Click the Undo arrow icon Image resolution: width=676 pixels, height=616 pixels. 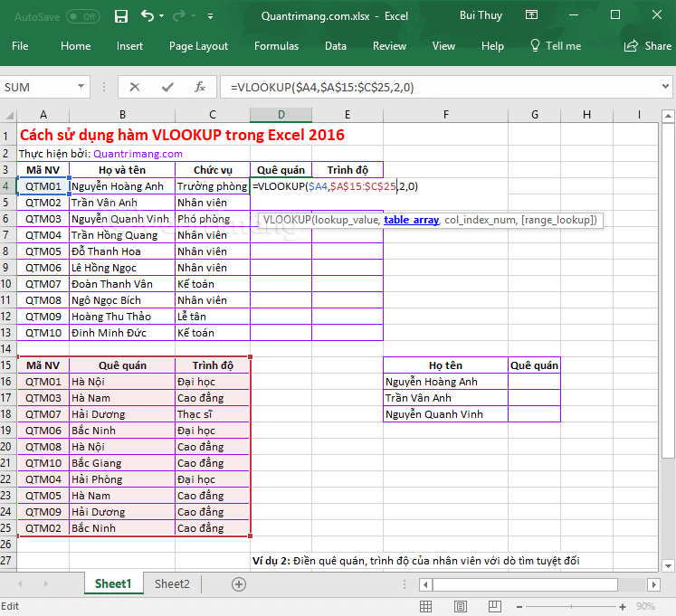pos(147,16)
